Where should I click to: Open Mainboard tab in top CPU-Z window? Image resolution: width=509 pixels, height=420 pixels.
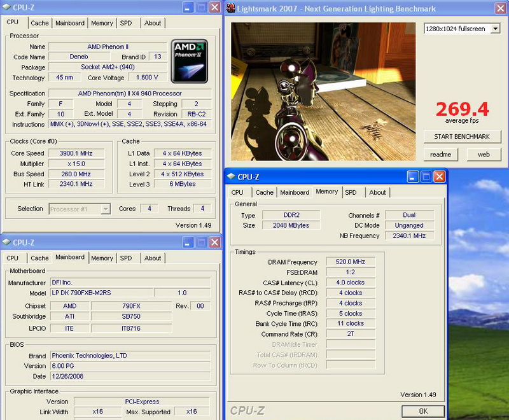click(70, 23)
